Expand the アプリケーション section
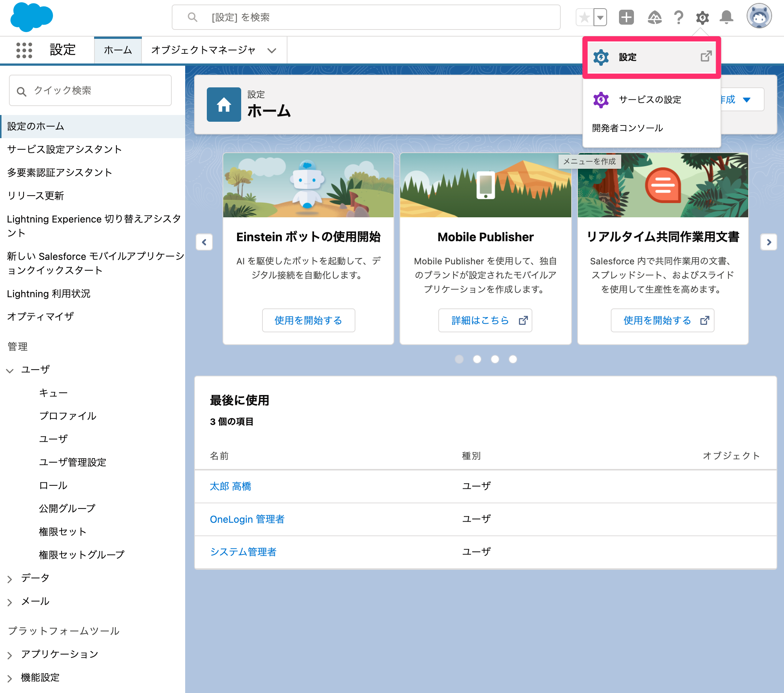This screenshot has width=784, height=693. pos(10,655)
